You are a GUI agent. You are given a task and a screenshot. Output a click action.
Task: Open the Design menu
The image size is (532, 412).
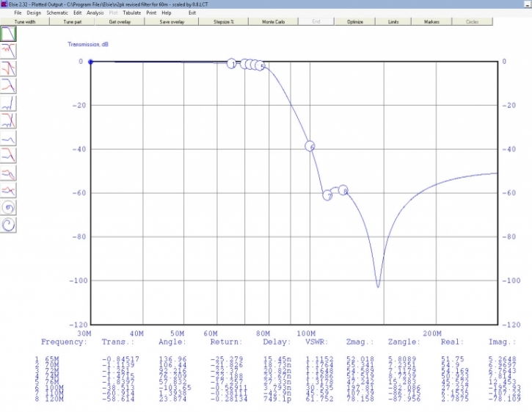coord(34,13)
